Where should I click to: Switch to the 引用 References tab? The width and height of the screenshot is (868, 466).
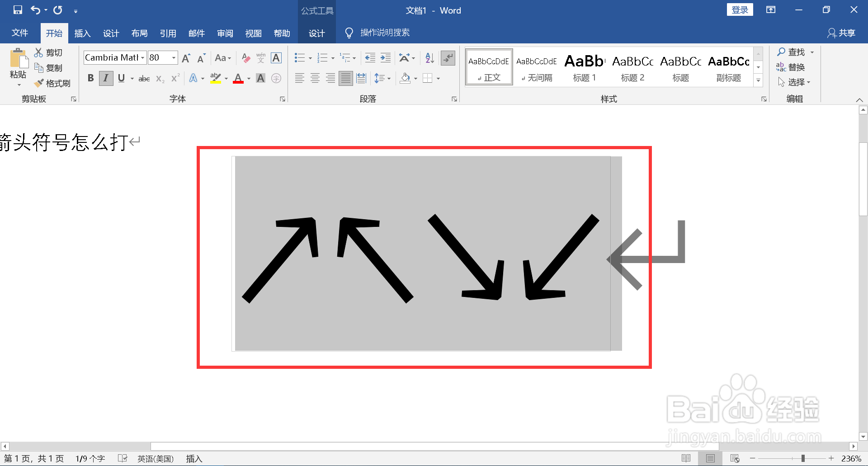click(x=168, y=33)
